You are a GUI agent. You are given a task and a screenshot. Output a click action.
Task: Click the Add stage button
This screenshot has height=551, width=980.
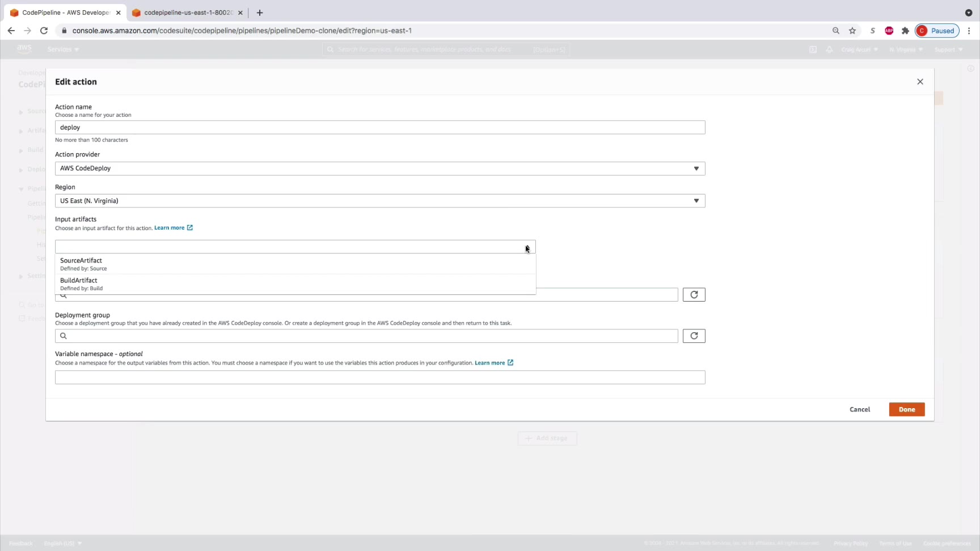(x=547, y=438)
